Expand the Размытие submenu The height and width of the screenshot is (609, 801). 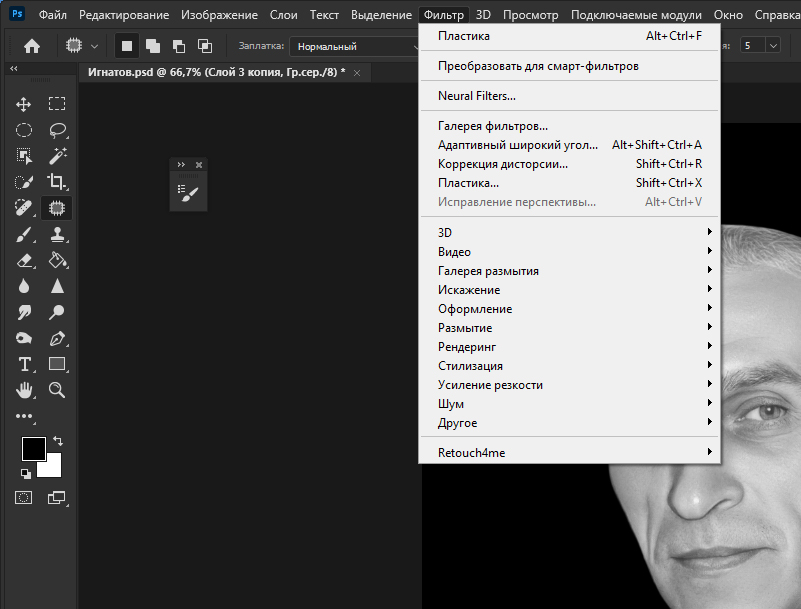tap(569, 327)
